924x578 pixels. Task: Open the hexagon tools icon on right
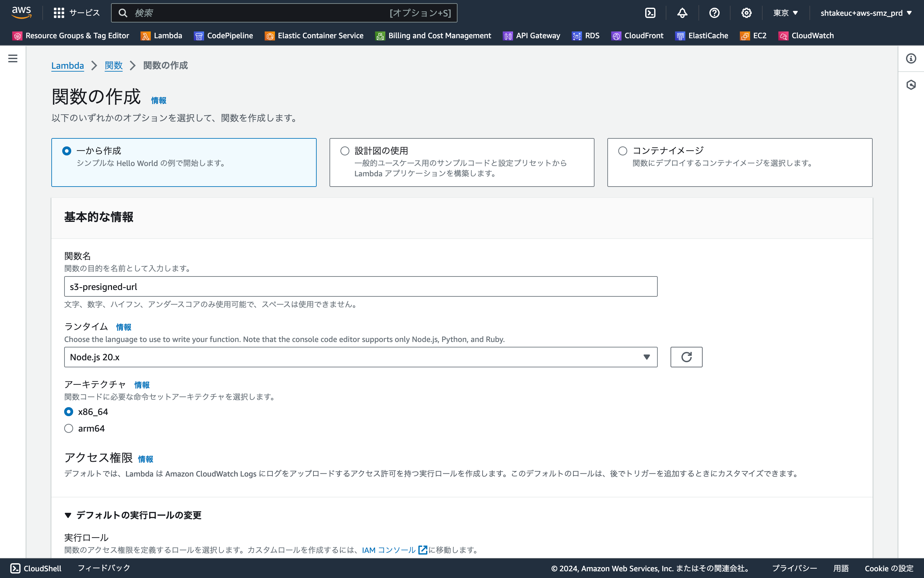[911, 84]
